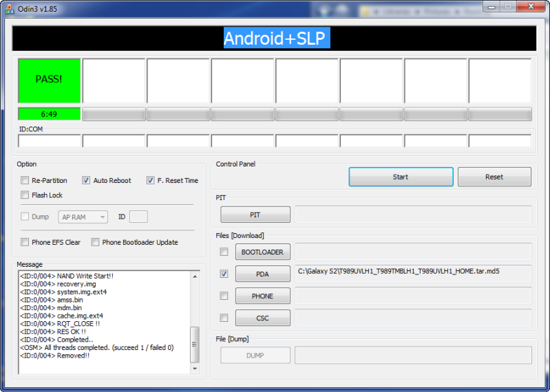Viewport: 550px width, 392px height.
Task: Select the 'system.img.ext4' log line
Action: [x=63, y=292]
